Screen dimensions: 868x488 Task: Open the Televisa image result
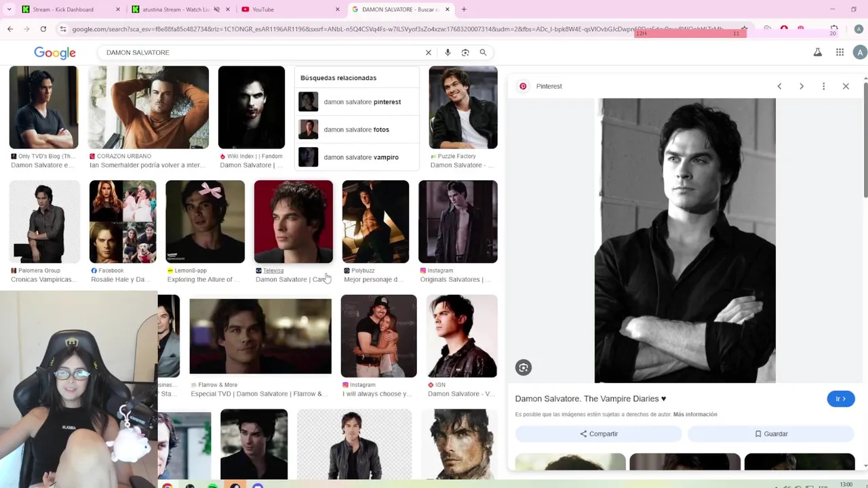coord(294,222)
